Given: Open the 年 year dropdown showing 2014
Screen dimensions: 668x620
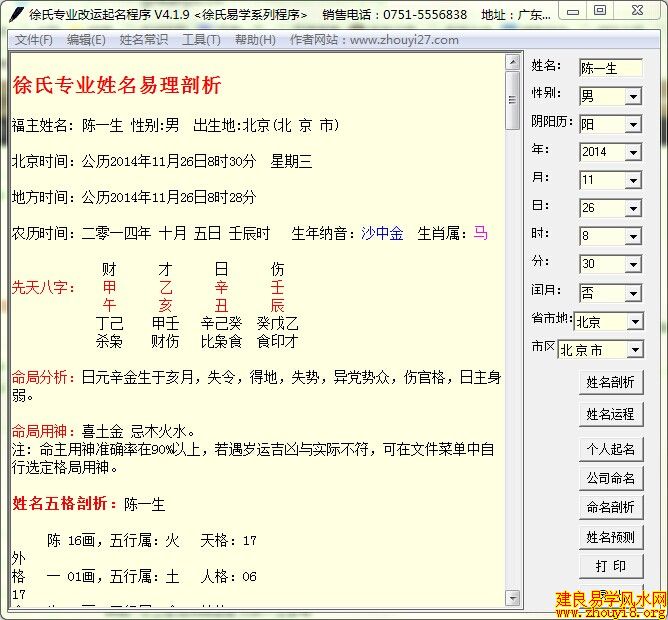Looking at the screenshot, I should point(632,153).
